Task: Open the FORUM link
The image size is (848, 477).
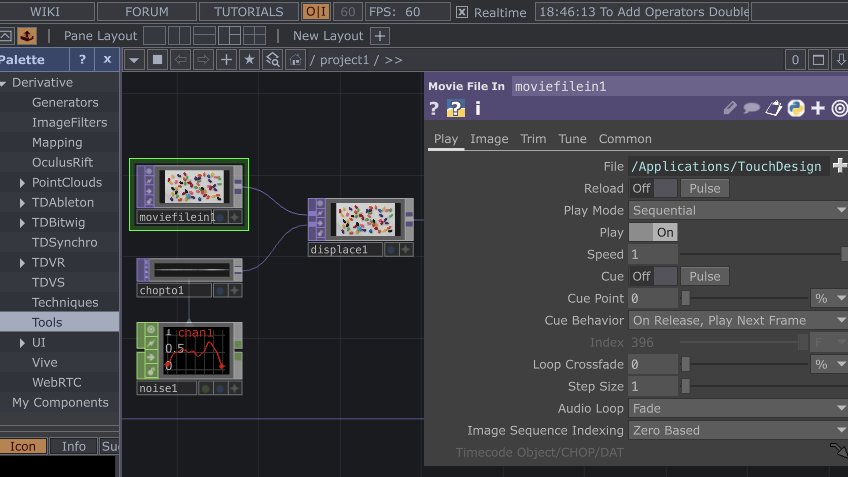Action: pyautogui.click(x=147, y=11)
